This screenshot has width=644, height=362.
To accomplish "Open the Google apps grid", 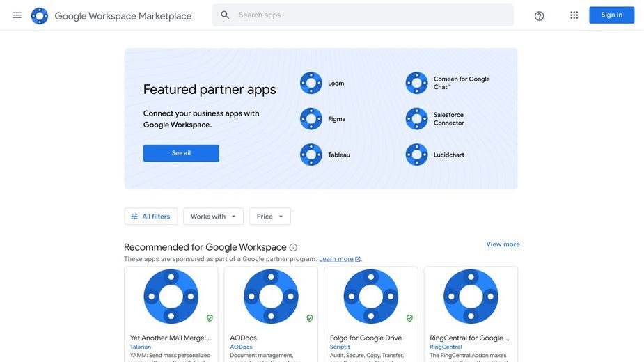I will point(574,15).
